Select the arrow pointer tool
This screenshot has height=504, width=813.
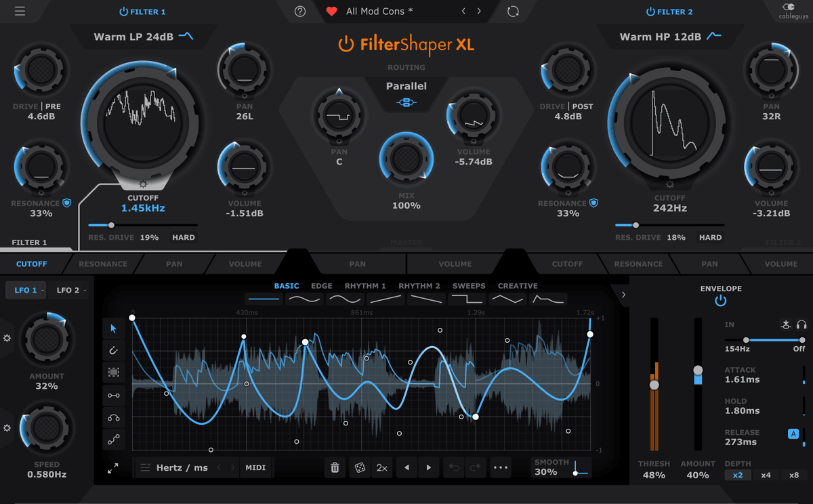[x=114, y=329]
